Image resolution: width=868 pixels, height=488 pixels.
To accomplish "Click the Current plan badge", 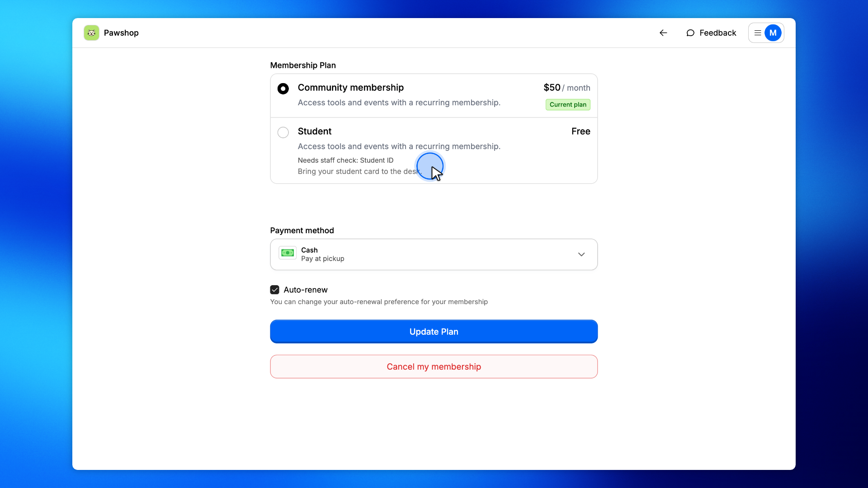I will tap(568, 104).
